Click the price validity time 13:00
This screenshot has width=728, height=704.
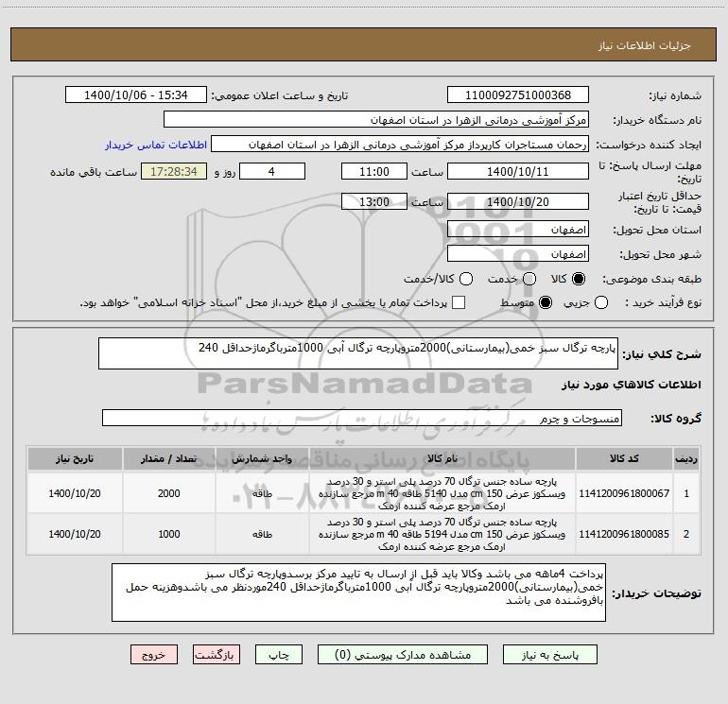click(374, 202)
